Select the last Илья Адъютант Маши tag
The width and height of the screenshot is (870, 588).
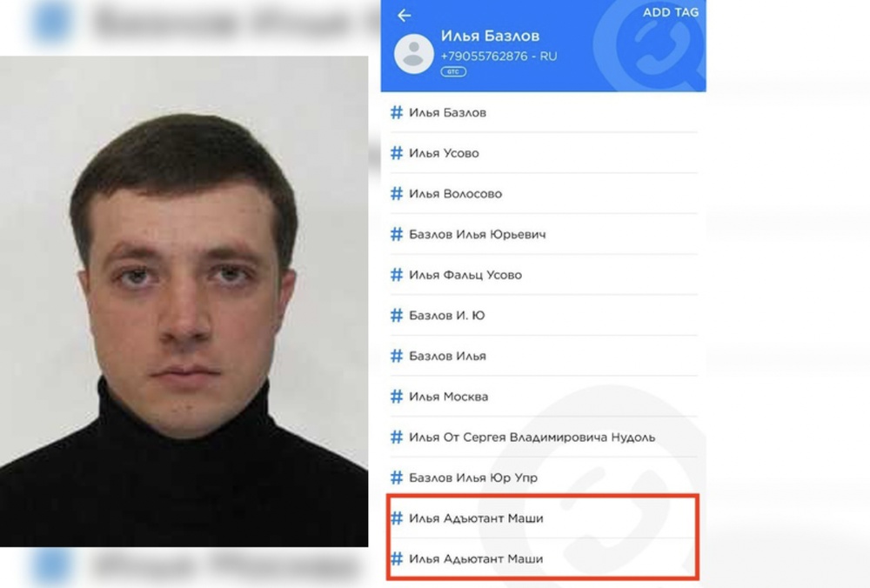pyautogui.click(x=544, y=558)
